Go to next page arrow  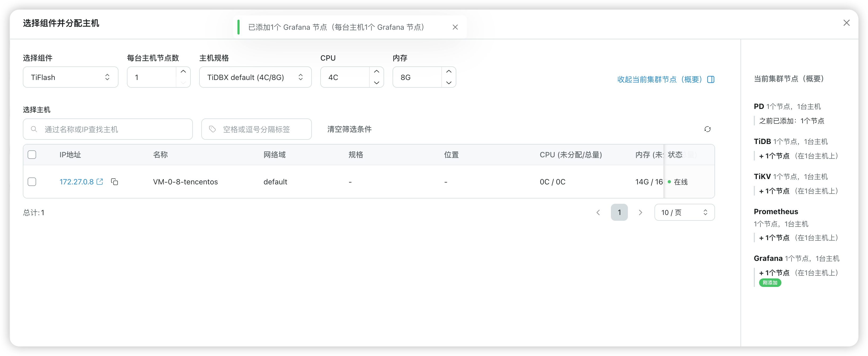(x=640, y=212)
